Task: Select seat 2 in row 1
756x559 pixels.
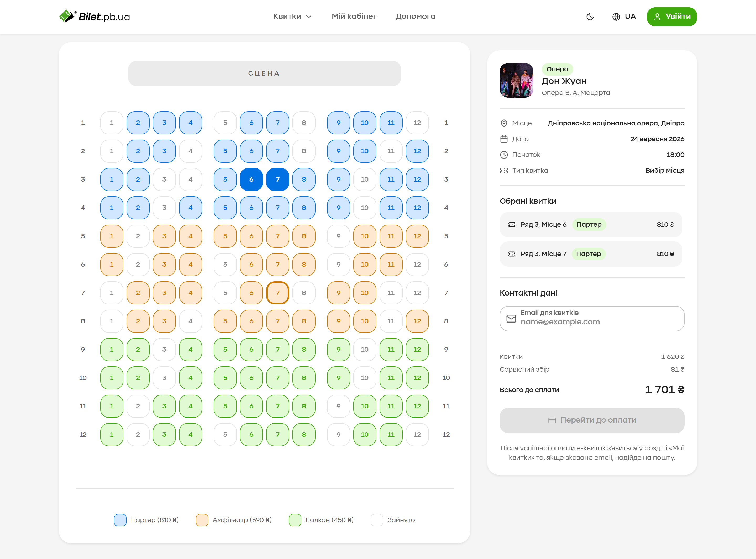Action: 138,123
